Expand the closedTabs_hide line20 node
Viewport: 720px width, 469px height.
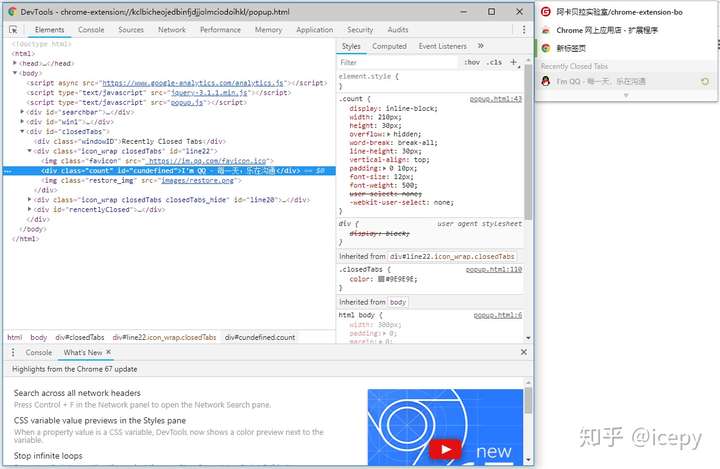coord(30,199)
